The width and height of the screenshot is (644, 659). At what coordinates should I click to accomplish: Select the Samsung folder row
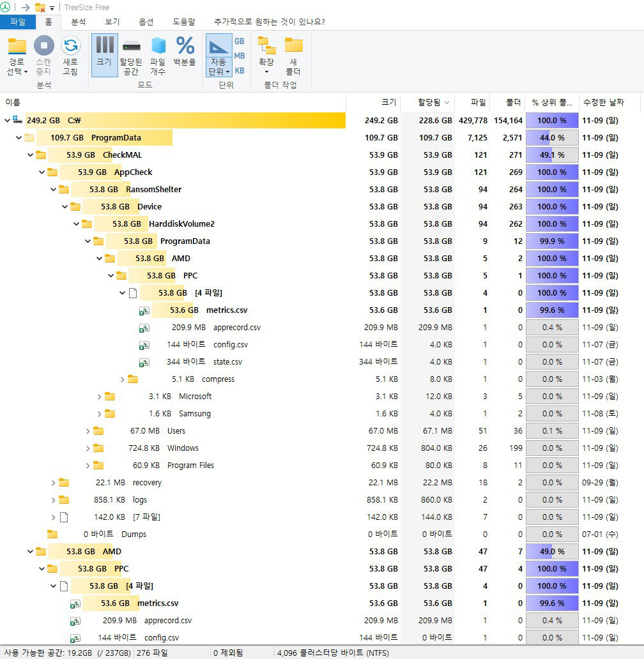click(x=322, y=414)
